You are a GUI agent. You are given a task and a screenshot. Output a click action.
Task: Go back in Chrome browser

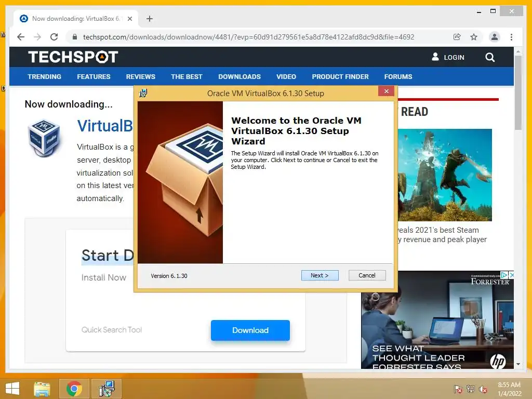click(21, 37)
